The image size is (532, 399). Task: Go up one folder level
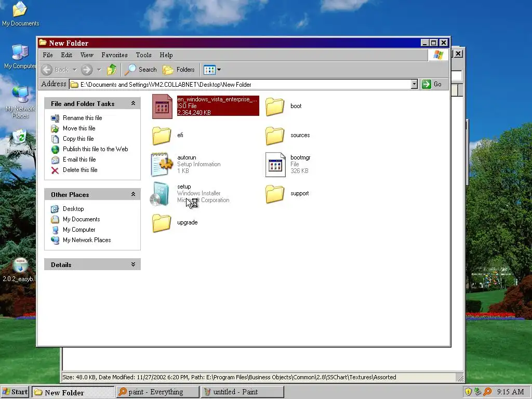[112, 70]
